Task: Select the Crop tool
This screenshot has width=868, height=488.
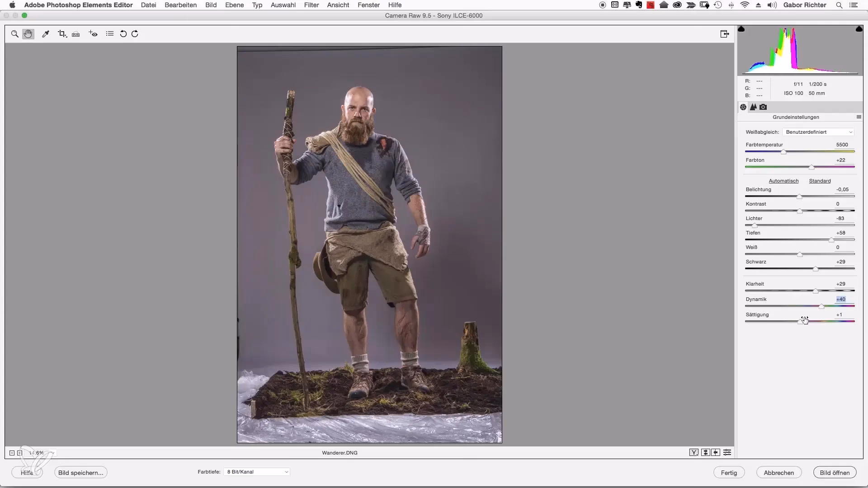Action: click(x=62, y=33)
